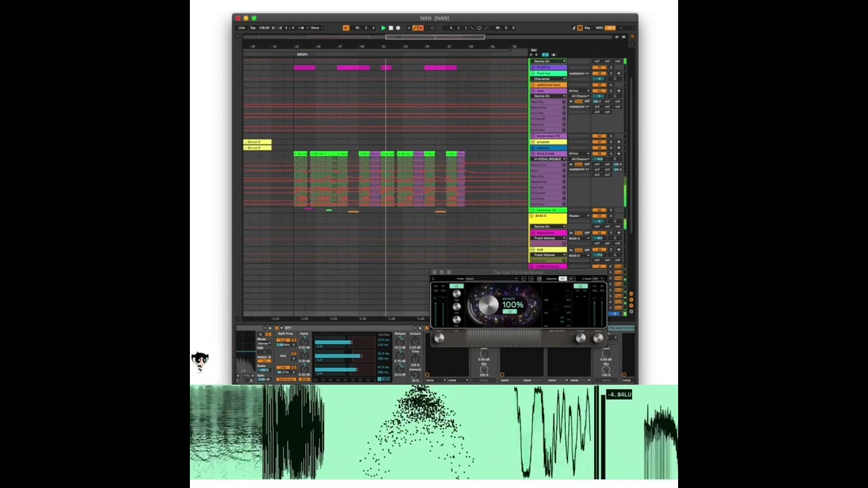Click the Set locator button
Screen dimensions: 868x488
coord(534,50)
